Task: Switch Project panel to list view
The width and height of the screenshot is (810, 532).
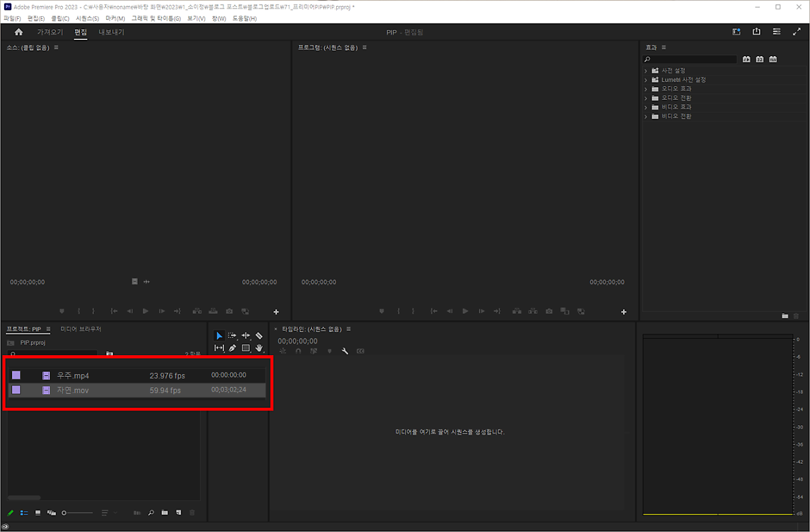Action: click(x=24, y=513)
